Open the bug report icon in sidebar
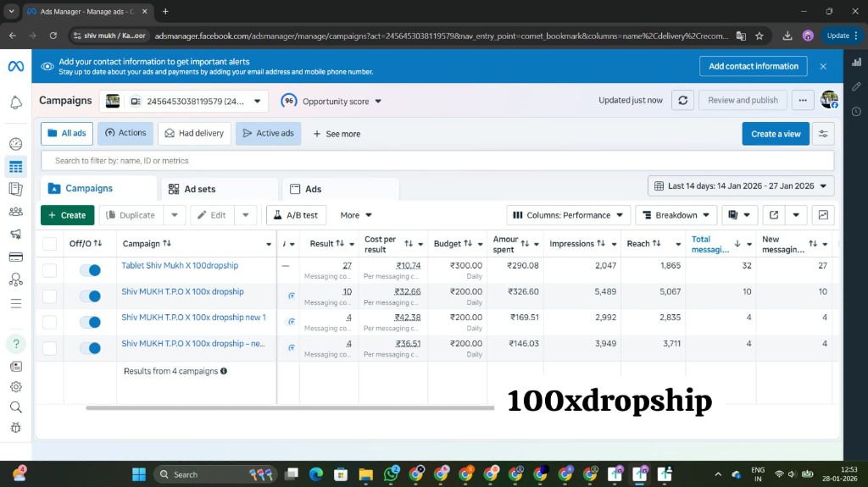Screen dimensions: 868x487 pyautogui.click(x=15, y=427)
